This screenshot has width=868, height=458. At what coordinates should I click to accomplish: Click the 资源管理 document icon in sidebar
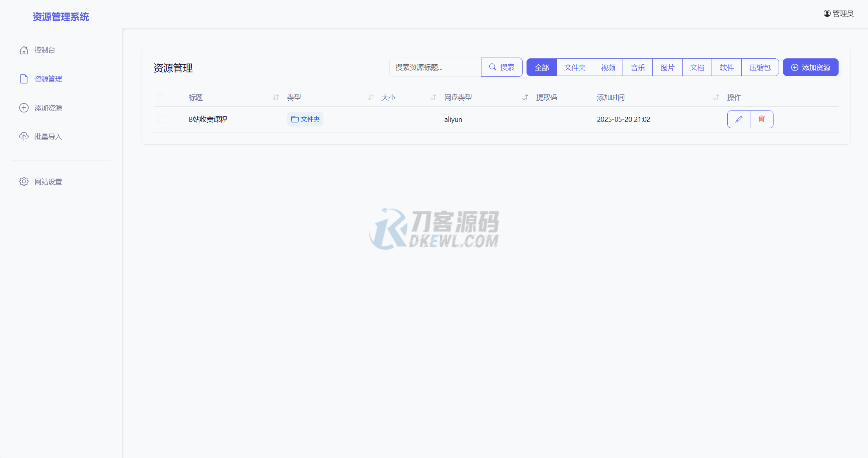coord(24,79)
